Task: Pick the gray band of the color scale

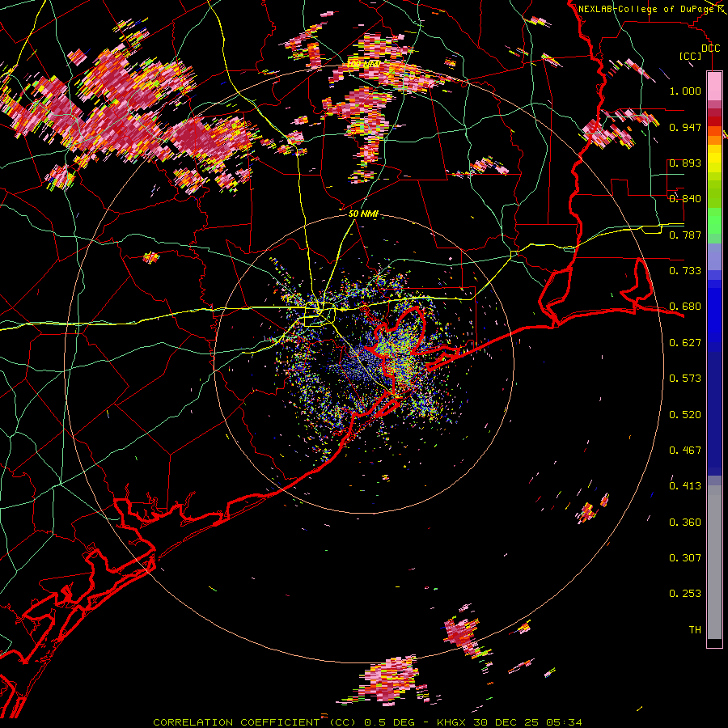Action: pos(714,562)
